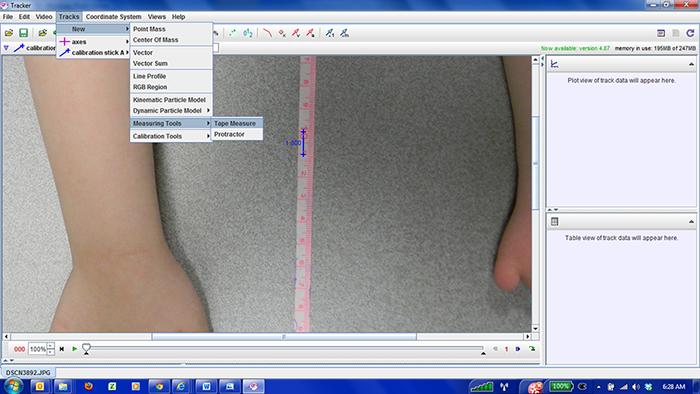Choose Kinematic Particle Model entry

click(x=171, y=100)
